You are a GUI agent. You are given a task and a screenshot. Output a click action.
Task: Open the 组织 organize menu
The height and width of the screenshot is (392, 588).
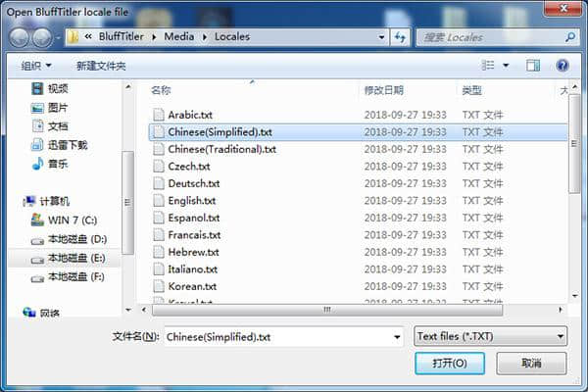click(x=36, y=66)
